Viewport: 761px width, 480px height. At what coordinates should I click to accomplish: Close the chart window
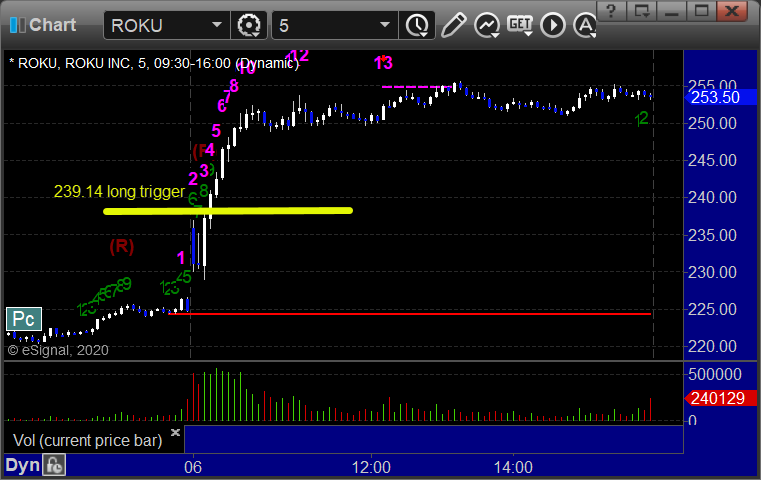click(732, 10)
